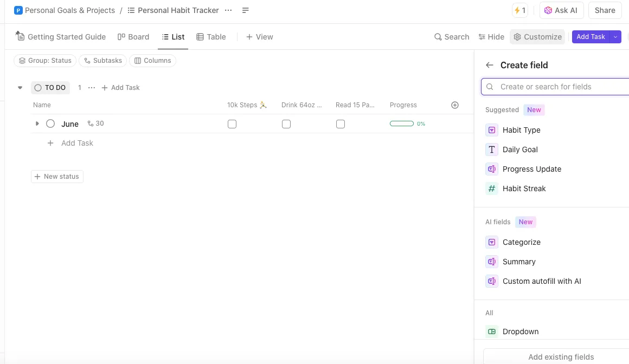629x364 pixels.
Task: Click the June 30 subtasks count icon
Action: tap(95, 123)
